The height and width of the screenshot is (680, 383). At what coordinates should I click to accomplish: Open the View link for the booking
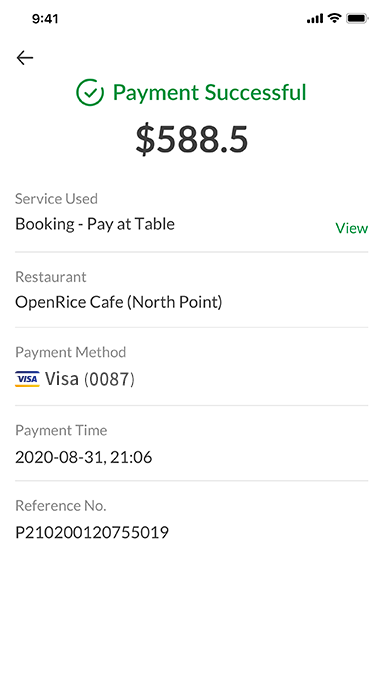coord(352,228)
